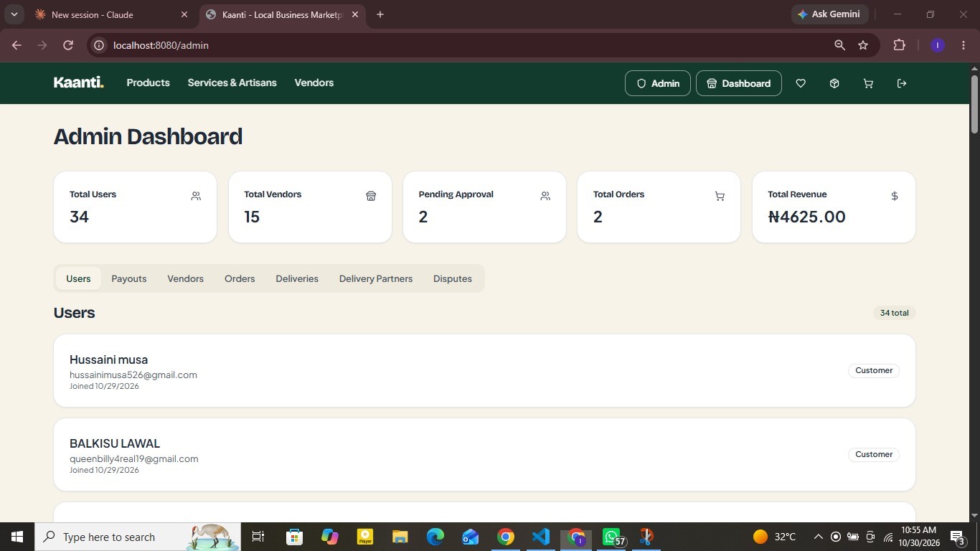Open the Deliveries tab
The image size is (980, 551).
[297, 278]
